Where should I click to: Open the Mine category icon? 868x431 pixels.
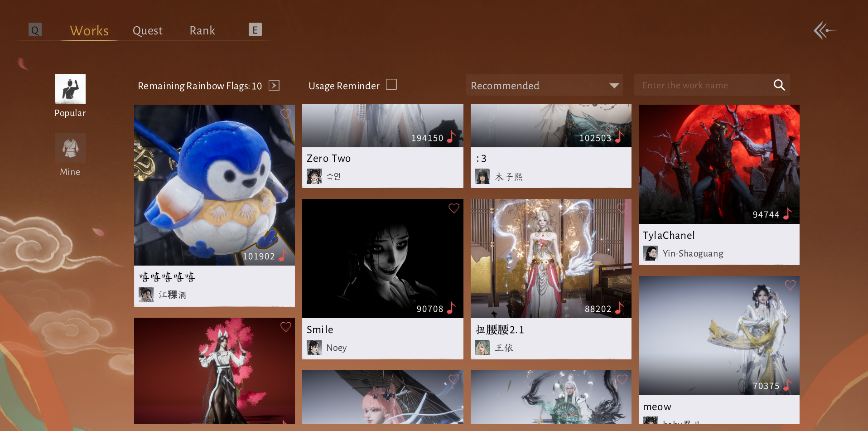[70, 148]
